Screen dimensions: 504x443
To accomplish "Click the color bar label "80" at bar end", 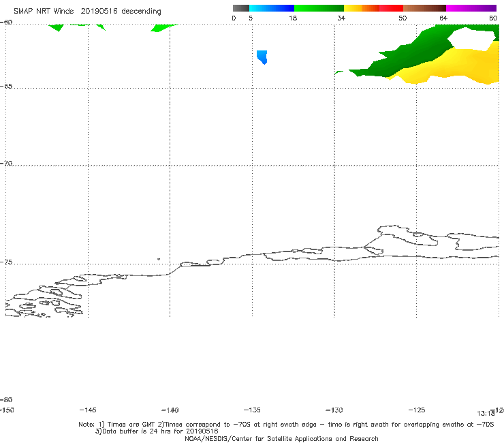I will point(493,18).
